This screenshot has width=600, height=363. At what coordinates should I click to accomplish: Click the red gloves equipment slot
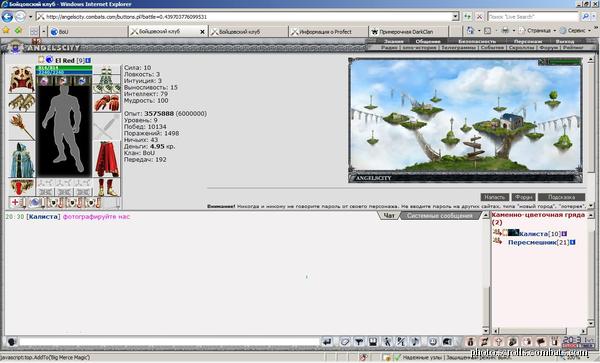point(107,103)
